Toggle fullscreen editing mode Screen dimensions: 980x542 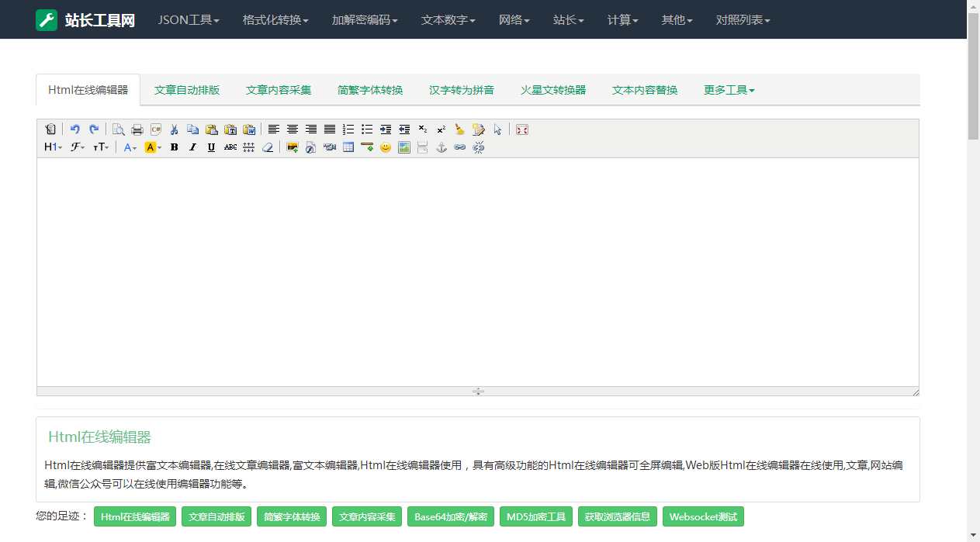click(521, 129)
